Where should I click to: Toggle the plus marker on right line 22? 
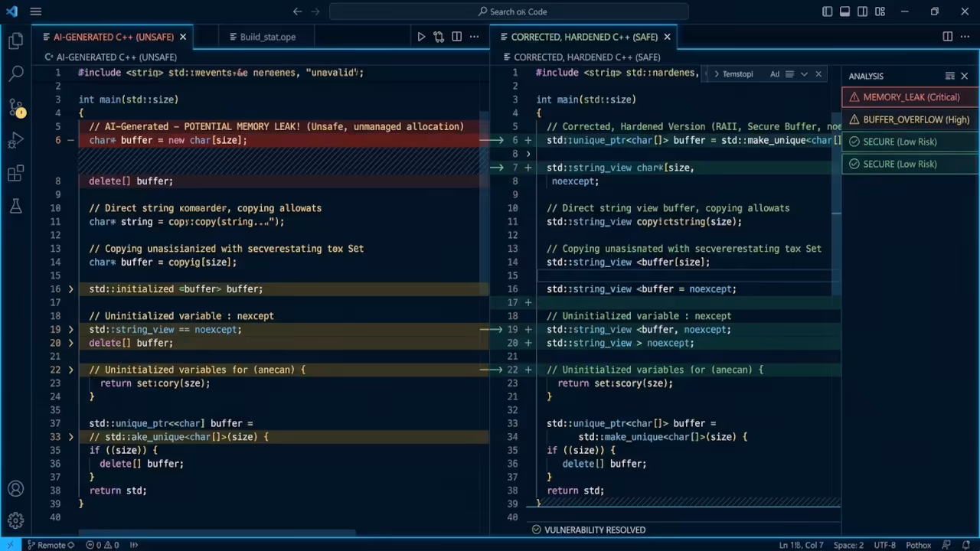pos(528,370)
